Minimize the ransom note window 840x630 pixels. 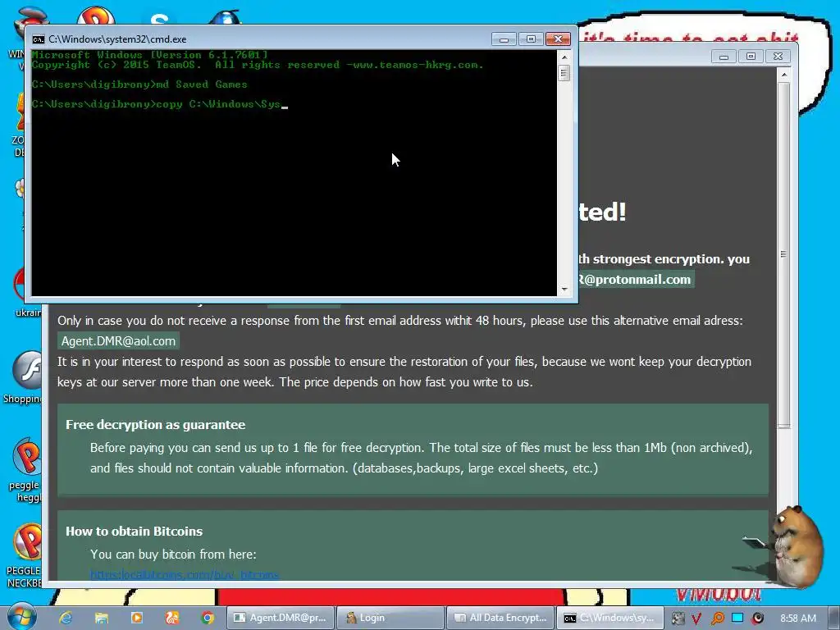pos(724,57)
